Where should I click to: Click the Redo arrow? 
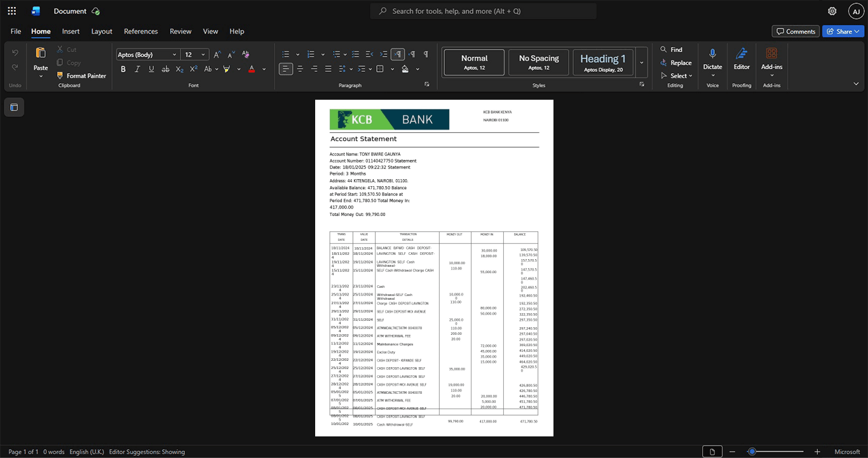15,67
